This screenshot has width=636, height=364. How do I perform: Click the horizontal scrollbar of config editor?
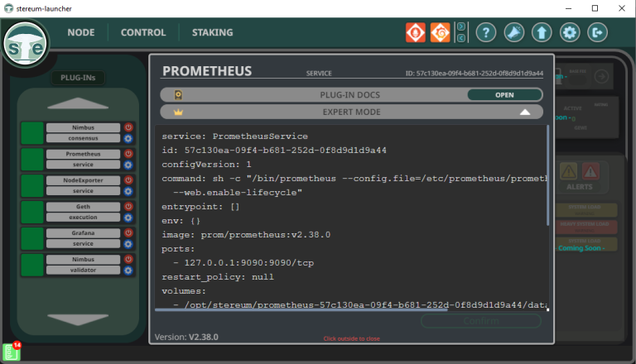click(301, 310)
